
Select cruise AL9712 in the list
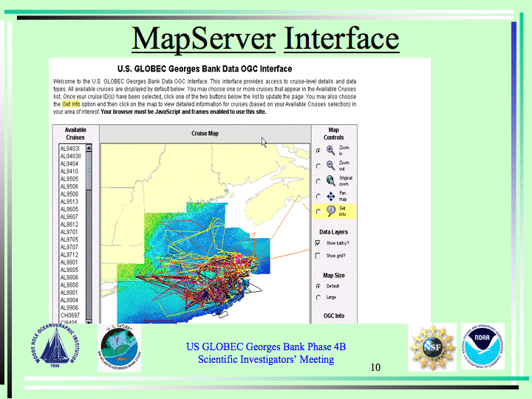click(69, 254)
